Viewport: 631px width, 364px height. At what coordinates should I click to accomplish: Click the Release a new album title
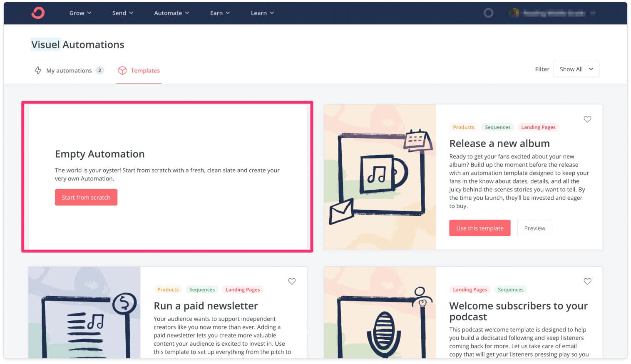tap(499, 144)
